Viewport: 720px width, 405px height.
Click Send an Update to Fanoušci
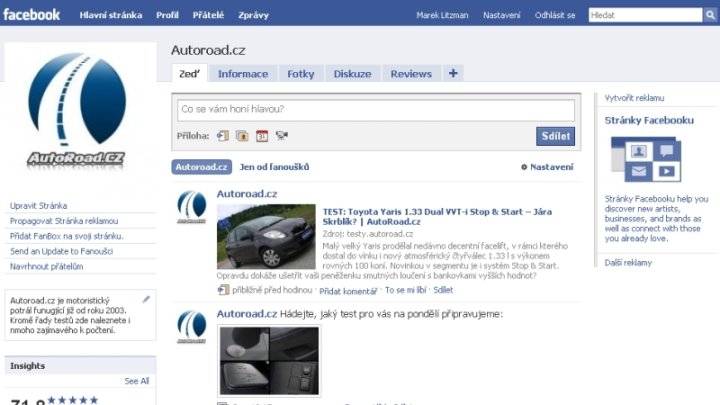[x=61, y=251]
